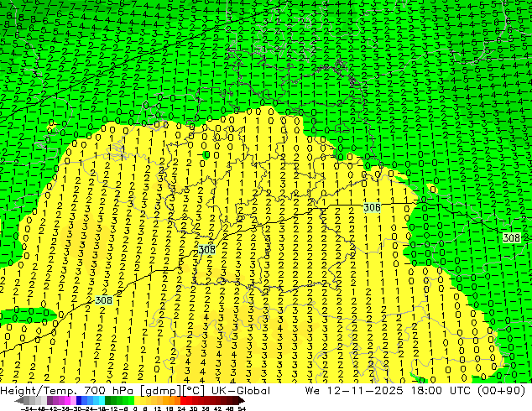
Task: Click the legend scale value '0'
Action: tap(135, 408)
